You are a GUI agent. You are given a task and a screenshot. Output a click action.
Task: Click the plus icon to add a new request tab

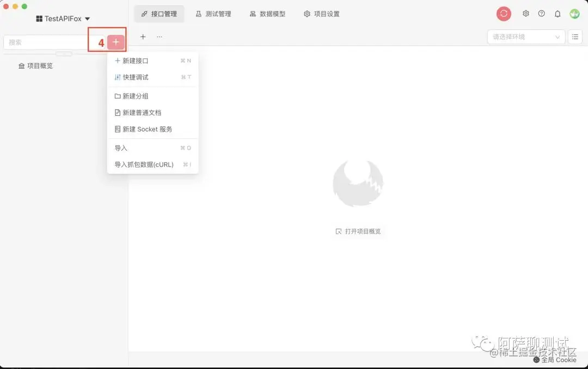point(143,36)
